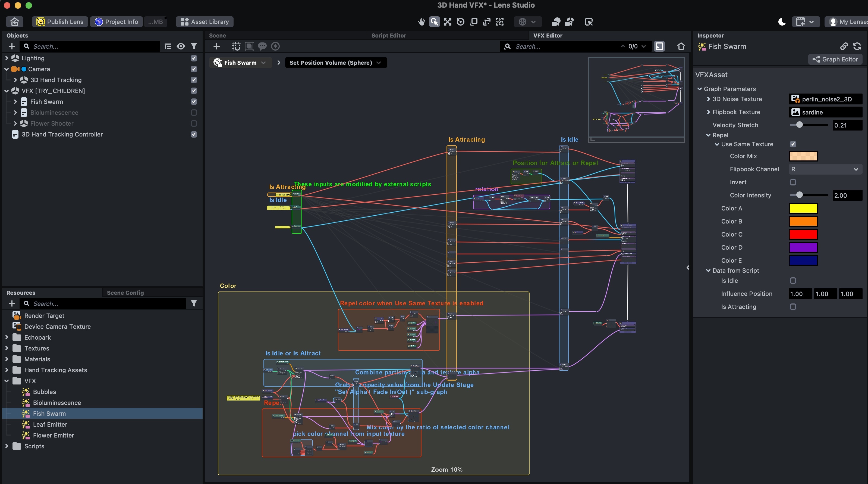Click the rotate tool icon
This screenshot has height=484, width=868.
460,22
